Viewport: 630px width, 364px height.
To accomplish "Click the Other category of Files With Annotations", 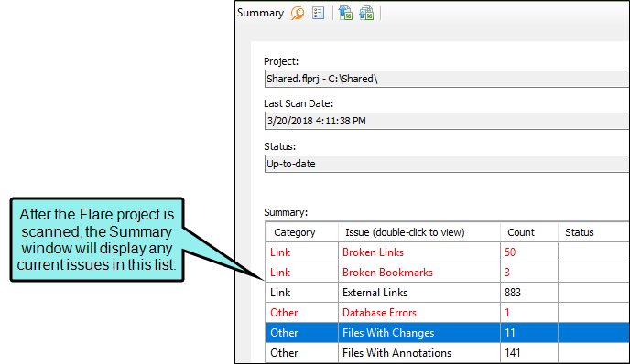I will [284, 352].
